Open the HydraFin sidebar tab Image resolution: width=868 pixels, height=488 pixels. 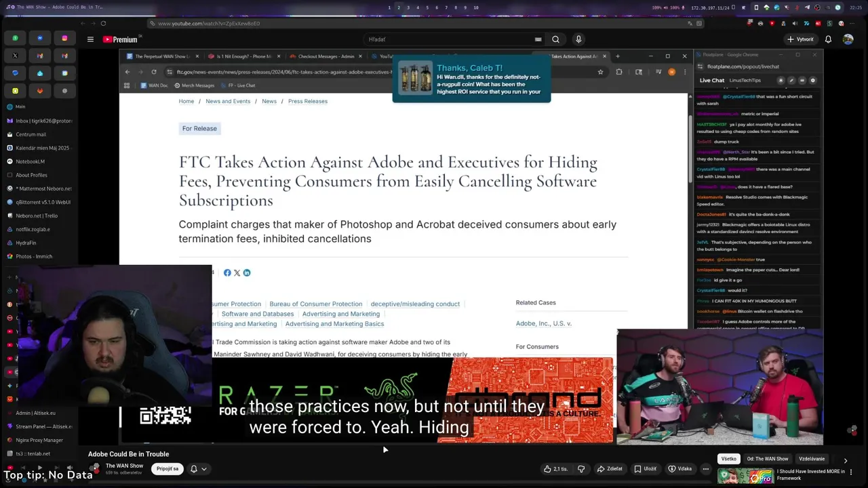(39, 243)
